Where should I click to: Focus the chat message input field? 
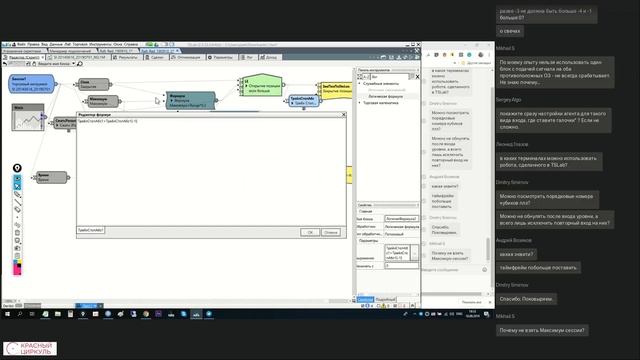coord(451,270)
